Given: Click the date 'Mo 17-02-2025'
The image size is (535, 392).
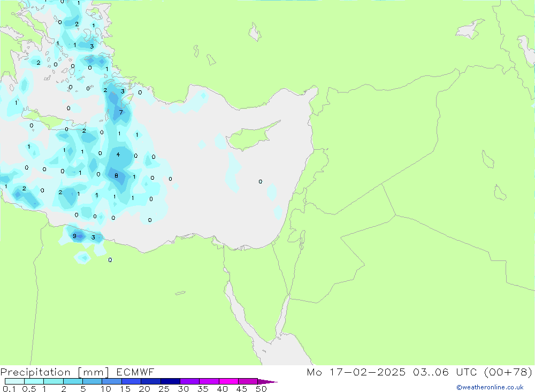Looking at the screenshot, I should click(x=356, y=372).
